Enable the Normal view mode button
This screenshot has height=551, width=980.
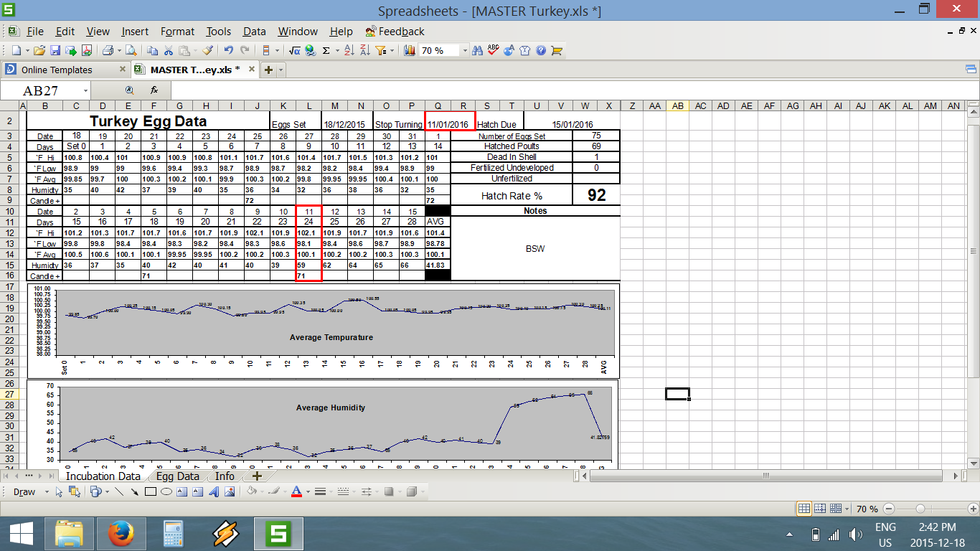pos(804,509)
